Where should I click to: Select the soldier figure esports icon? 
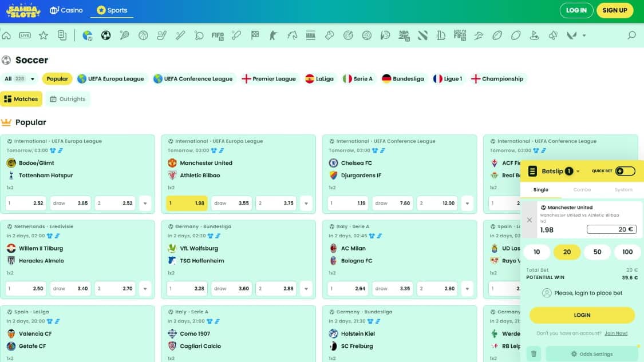tap(273, 35)
